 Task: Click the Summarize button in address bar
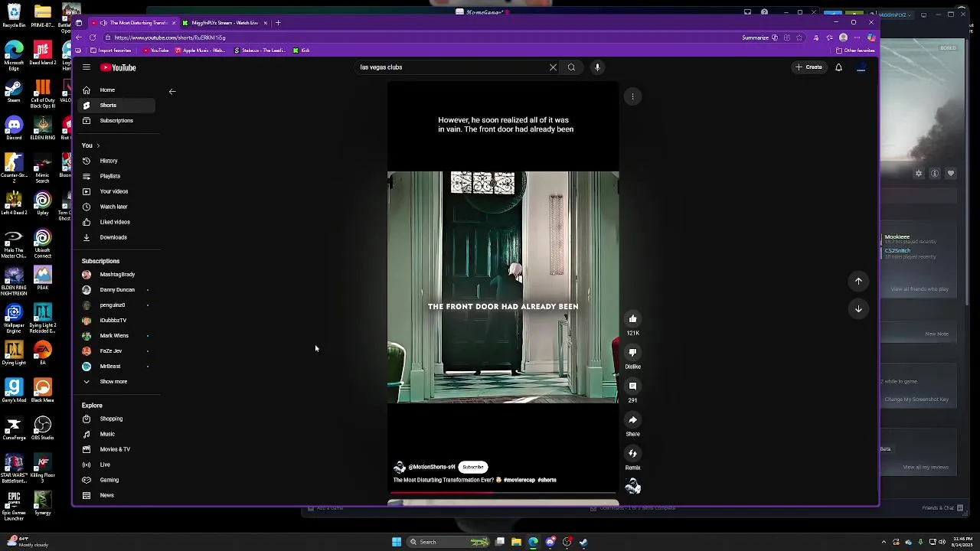[755, 37]
